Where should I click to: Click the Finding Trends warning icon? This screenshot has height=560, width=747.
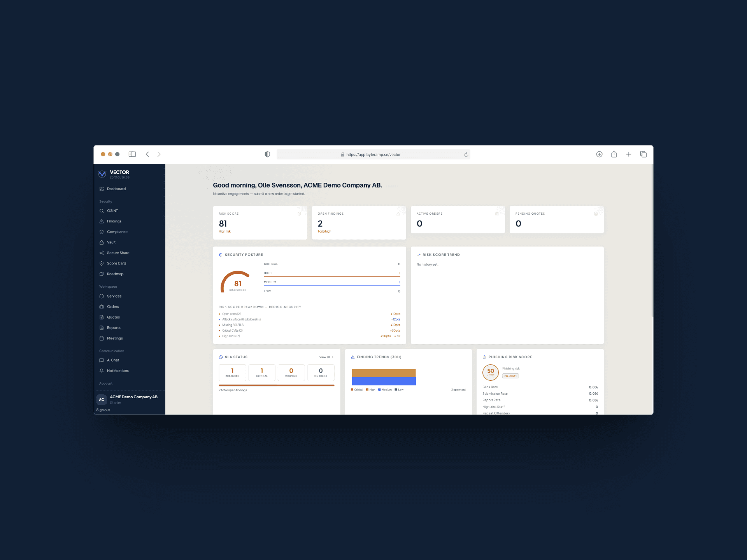pos(353,357)
